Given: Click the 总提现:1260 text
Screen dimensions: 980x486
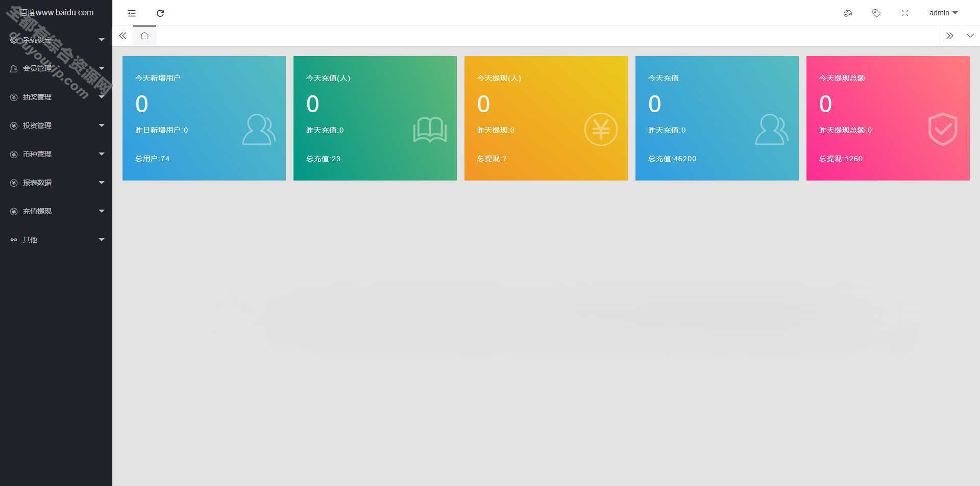Looking at the screenshot, I should 841,159.
